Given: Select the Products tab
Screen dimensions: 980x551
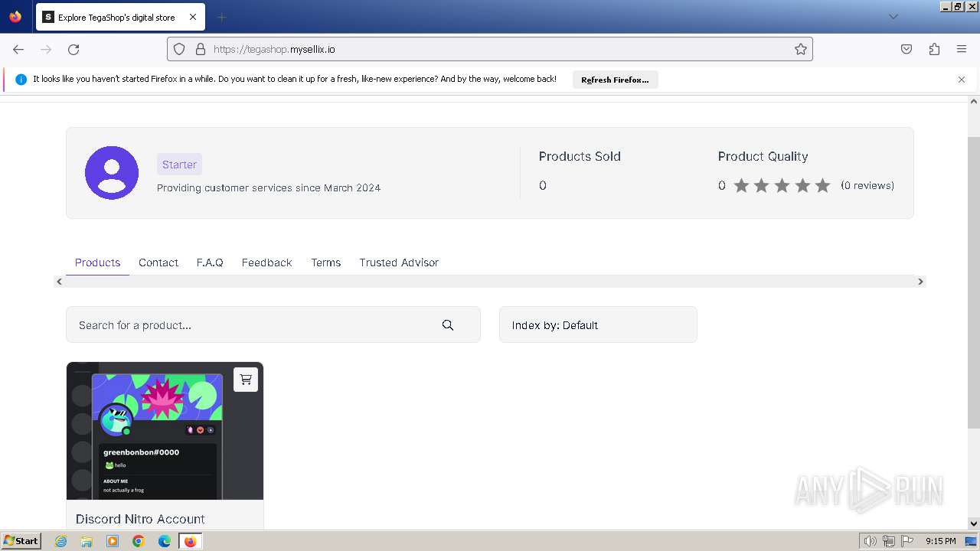Looking at the screenshot, I should [97, 262].
